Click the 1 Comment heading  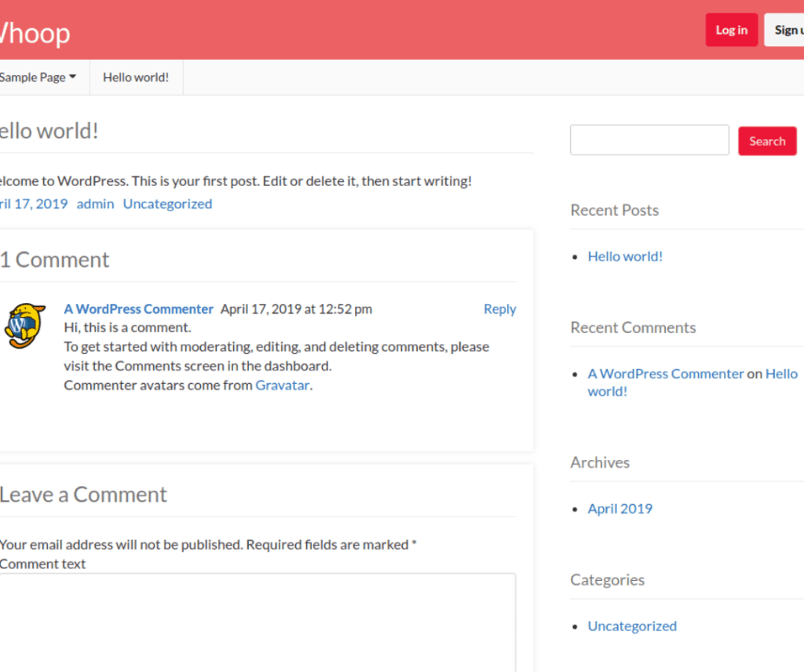pyautogui.click(x=54, y=260)
